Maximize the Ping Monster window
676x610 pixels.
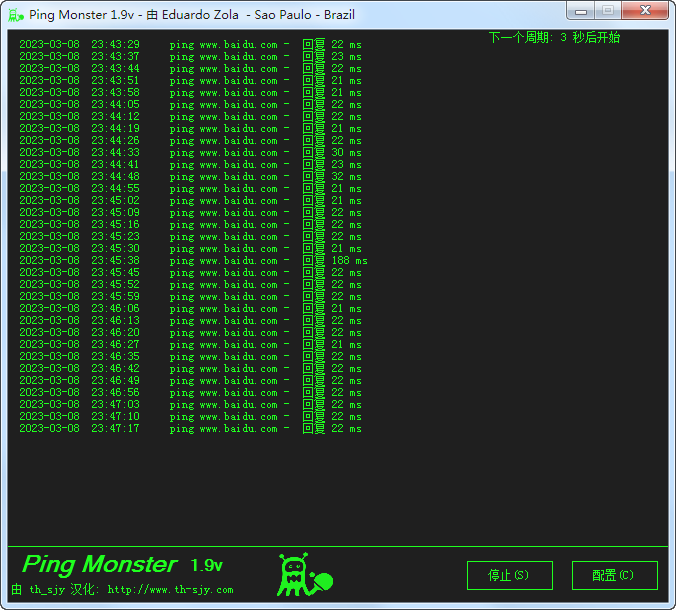[x=608, y=11]
